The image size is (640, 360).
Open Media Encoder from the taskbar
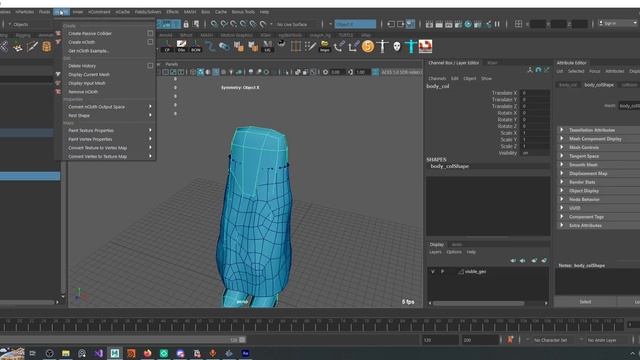(245, 353)
